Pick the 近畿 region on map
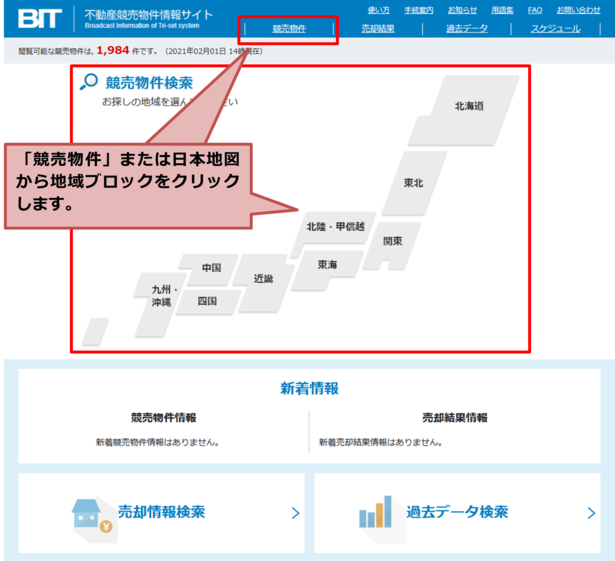This screenshot has height=561, width=615. coord(263,279)
